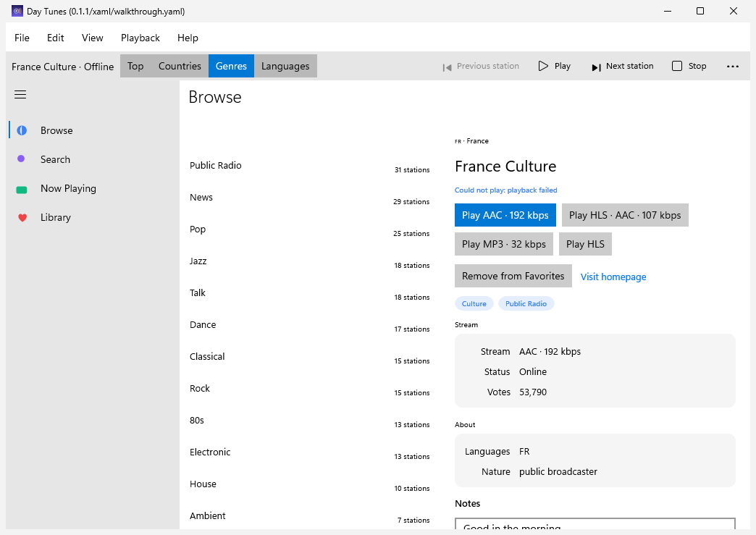Open the Library in sidebar
756x535 pixels.
(92, 217)
